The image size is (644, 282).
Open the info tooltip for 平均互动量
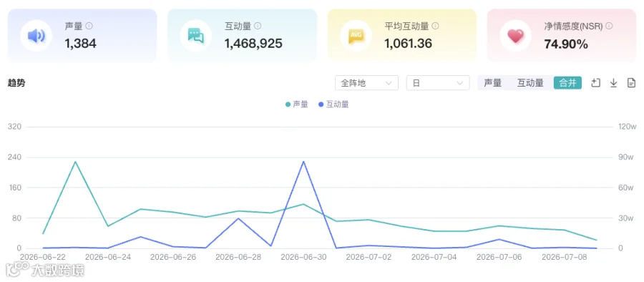(435, 26)
